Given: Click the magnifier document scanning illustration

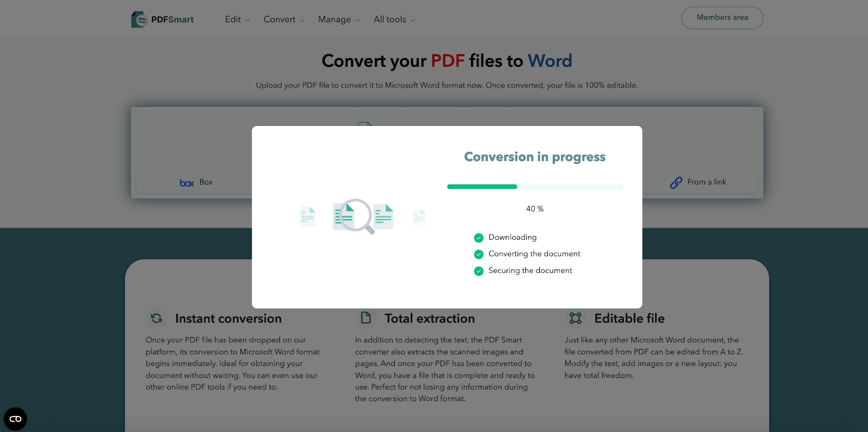Looking at the screenshot, I should click(363, 216).
